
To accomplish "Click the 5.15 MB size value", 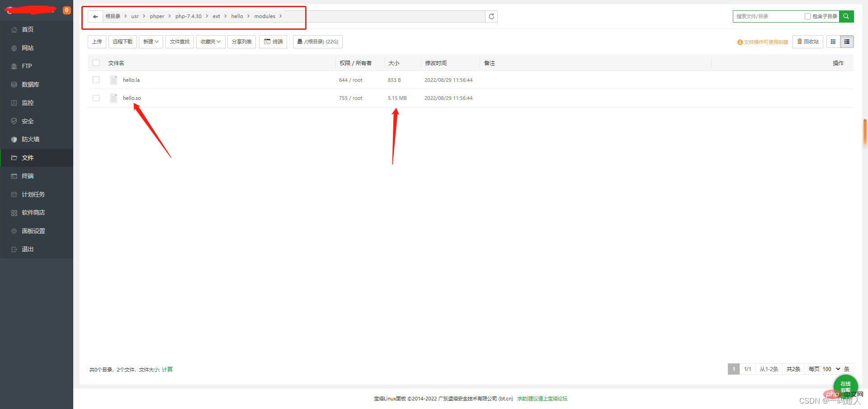I will click(x=397, y=98).
